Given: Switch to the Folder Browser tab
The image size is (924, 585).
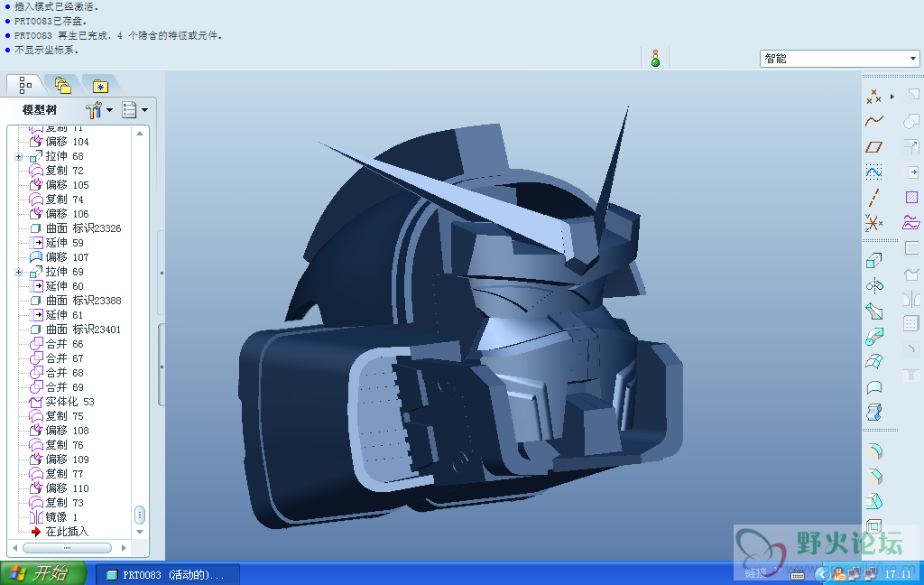Looking at the screenshot, I should click(x=62, y=86).
